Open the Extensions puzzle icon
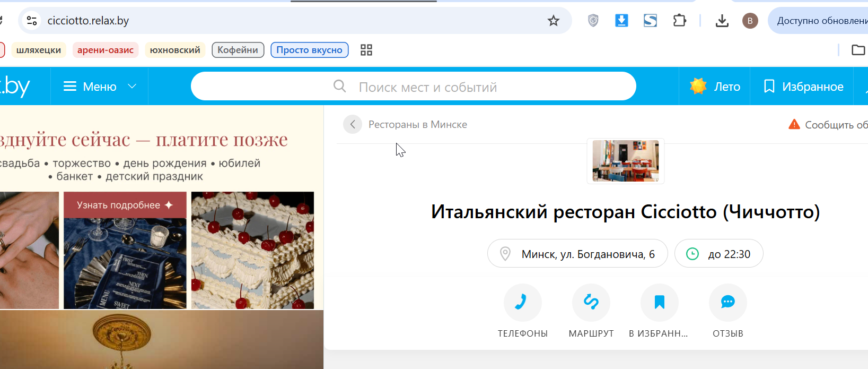This screenshot has height=369, width=868. pos(679,21)
